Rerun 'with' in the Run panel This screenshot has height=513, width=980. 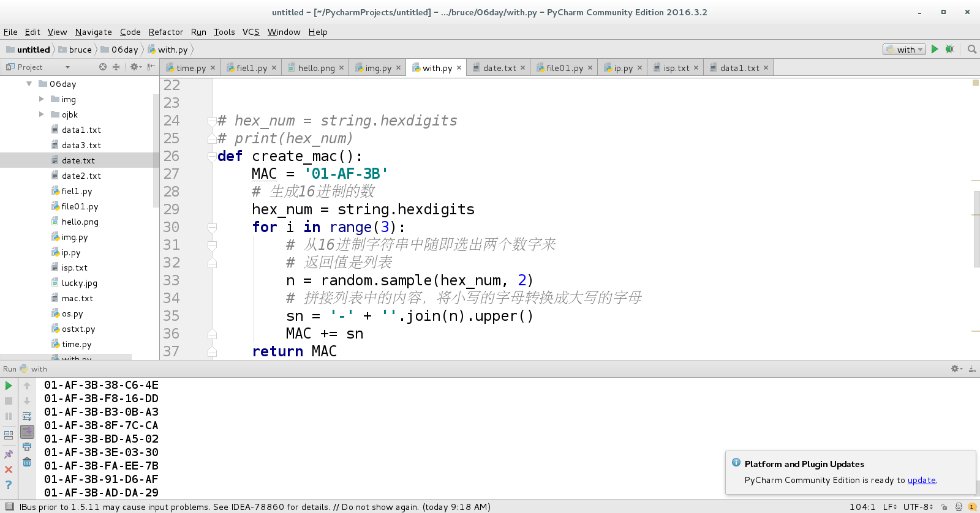click(9, 386)
